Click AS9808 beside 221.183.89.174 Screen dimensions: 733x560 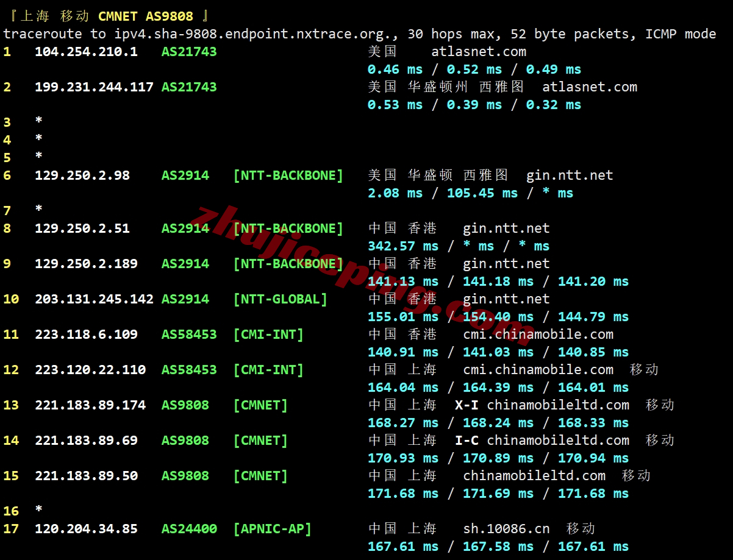(x=185, y=405)
